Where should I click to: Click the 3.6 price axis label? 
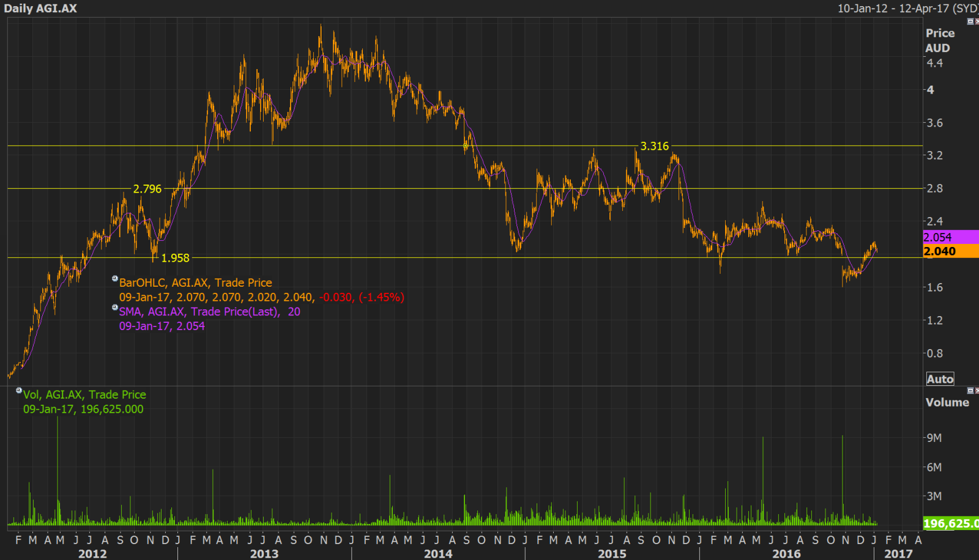pyautogui.click(x=935, y=123)
